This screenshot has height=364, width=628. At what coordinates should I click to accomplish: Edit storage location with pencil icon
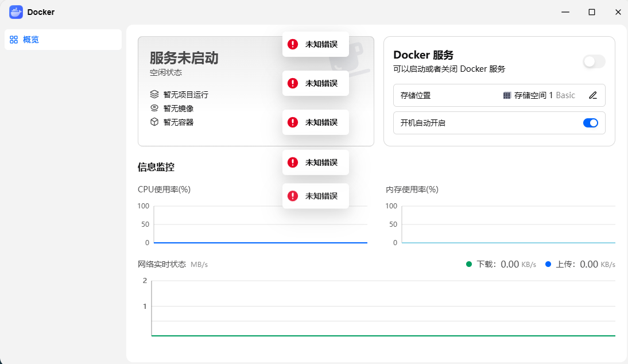(x=593, y=95)
